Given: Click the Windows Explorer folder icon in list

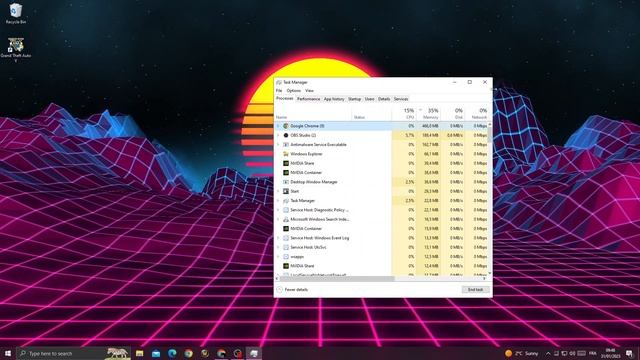Looking at the screenshot, I should tap(286, 154).
